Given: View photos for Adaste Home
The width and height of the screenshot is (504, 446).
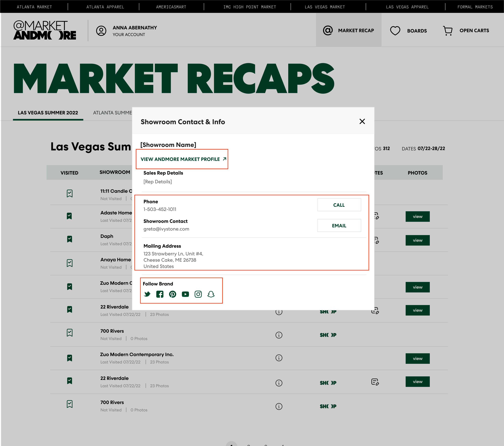Looking at the screenshot, I should pyautogui.click(x=417, y=216).
